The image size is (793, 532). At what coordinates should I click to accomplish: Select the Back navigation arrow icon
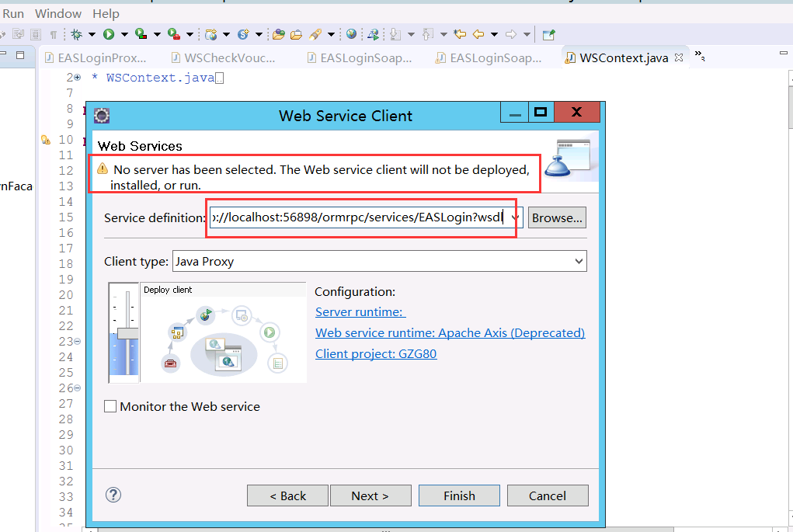[x=478, y=34]
